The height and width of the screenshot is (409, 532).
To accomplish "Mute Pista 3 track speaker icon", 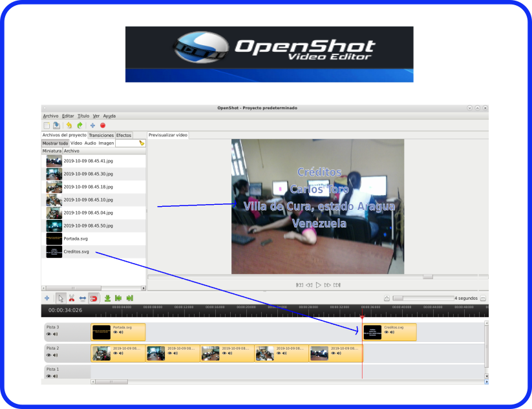I will 56,334.
